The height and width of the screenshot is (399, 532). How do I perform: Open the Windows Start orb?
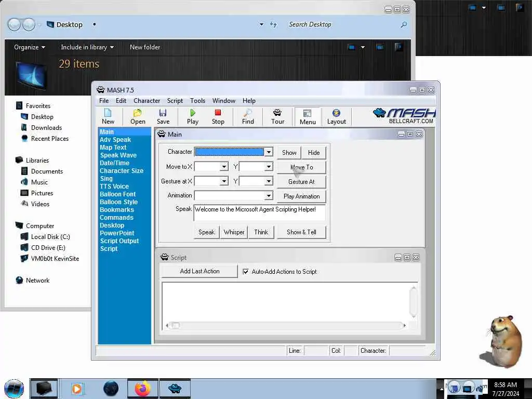point(14,389)
